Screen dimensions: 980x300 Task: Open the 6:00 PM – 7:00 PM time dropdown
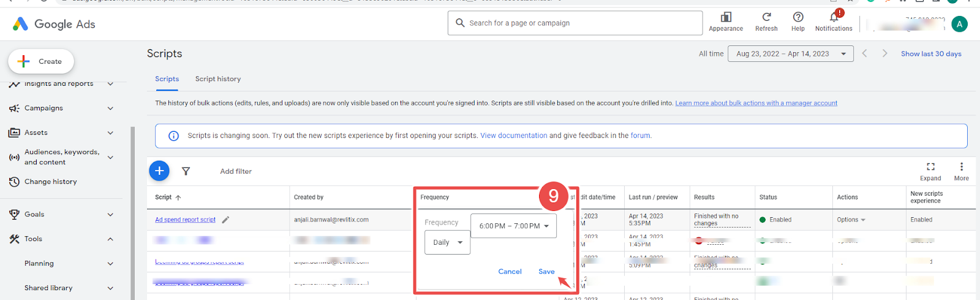[513, 226]
